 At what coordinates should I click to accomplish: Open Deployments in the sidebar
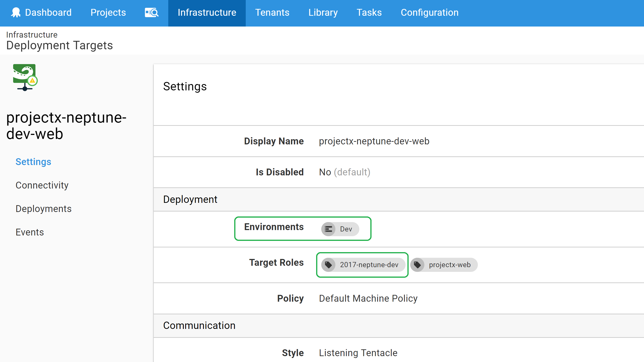43,209
